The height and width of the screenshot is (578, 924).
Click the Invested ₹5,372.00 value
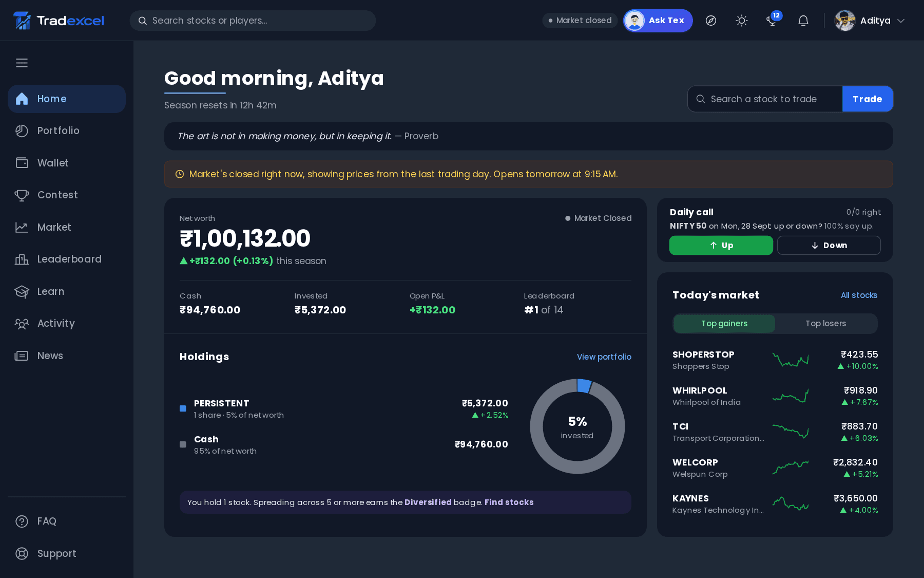click(x=320, y=310)
